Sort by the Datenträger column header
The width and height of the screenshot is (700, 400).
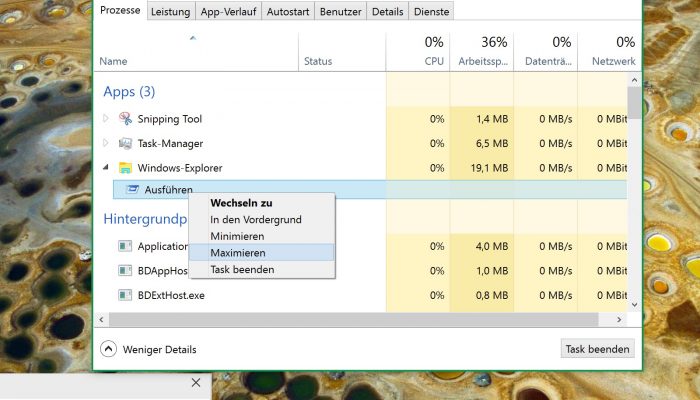pos(546,52)
